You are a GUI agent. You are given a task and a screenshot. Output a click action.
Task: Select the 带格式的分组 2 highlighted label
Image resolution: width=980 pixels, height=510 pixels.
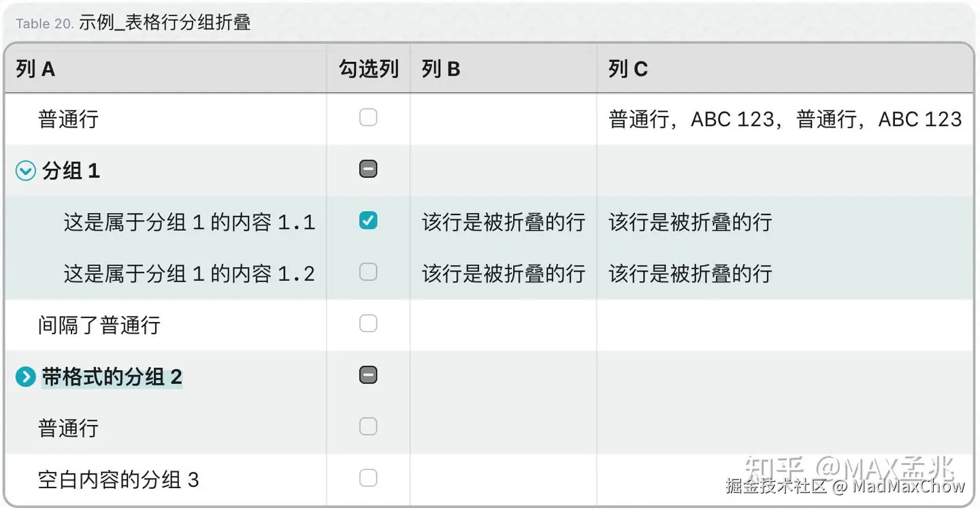(112, 377)
